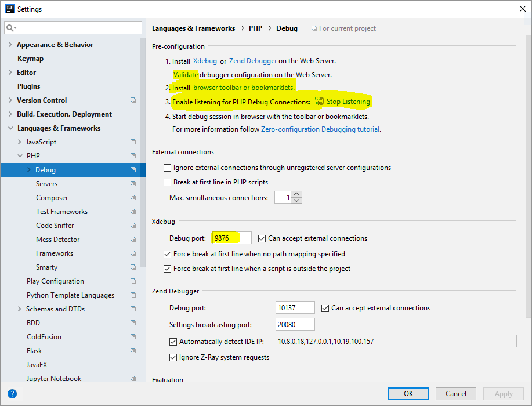532x406 pixels.
Task: Click project-level icon beside Version Control
Action: pos(133,100)
